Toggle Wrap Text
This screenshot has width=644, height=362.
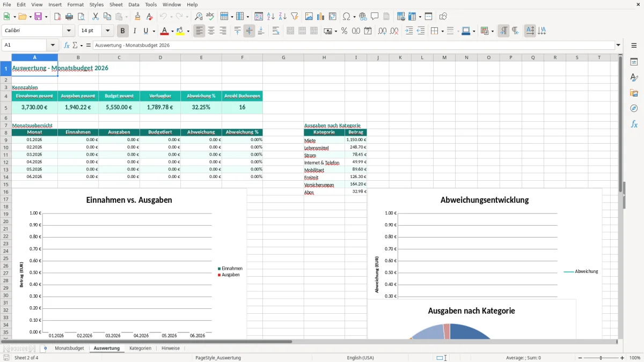(275, 31)
